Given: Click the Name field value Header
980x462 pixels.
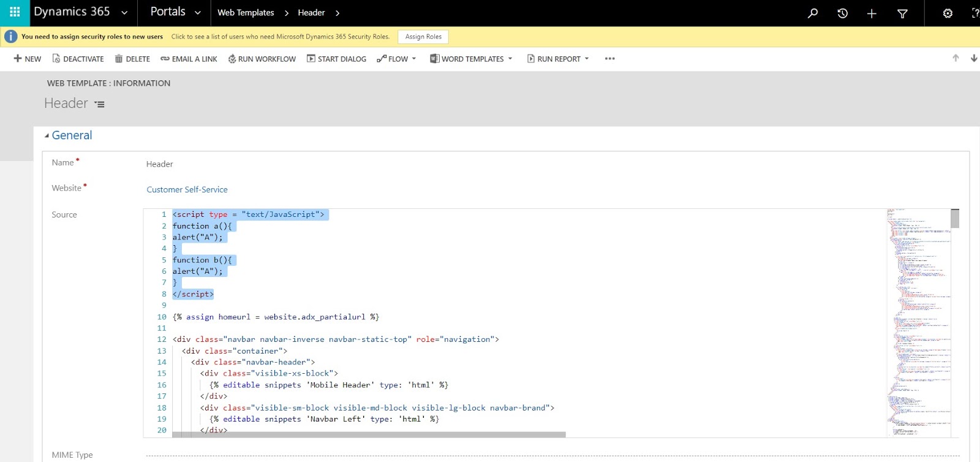Looking at the screenshot, I should pos(159,164).
